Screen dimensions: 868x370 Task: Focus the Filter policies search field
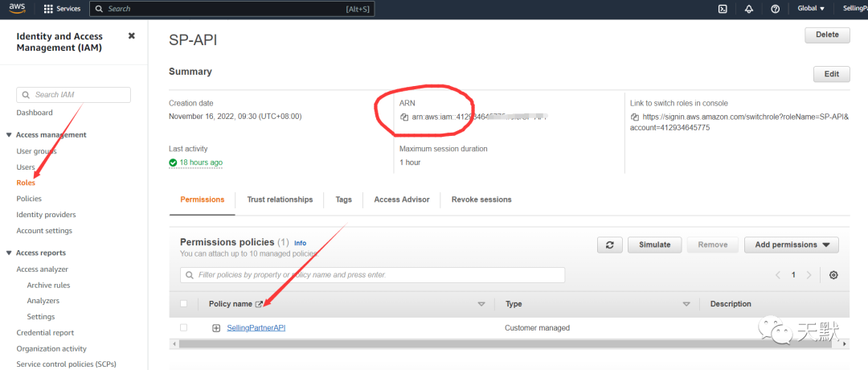(x=373, y=275)
